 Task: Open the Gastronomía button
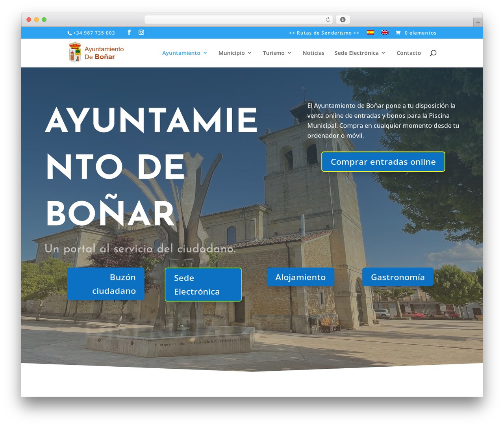click(x=398, y=277)
